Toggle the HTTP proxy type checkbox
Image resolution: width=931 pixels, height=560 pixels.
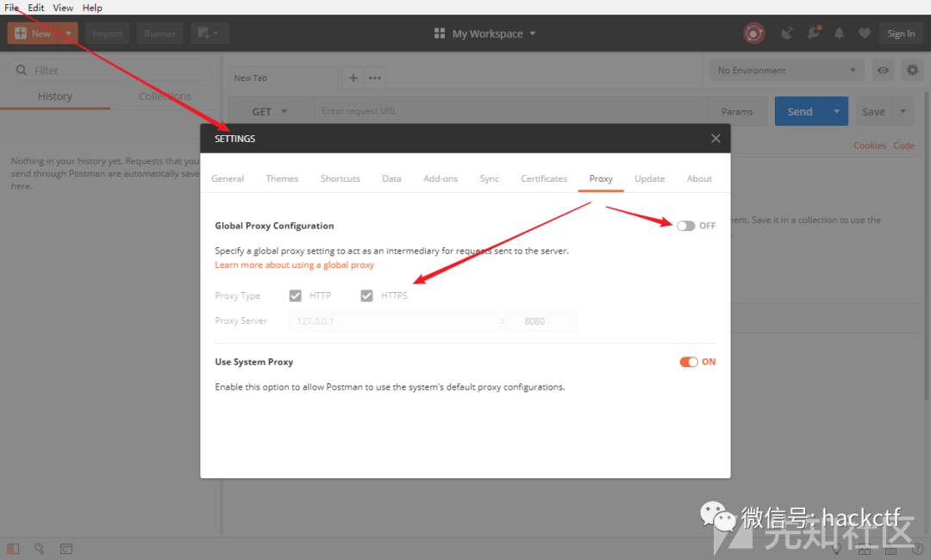point(295,296)
